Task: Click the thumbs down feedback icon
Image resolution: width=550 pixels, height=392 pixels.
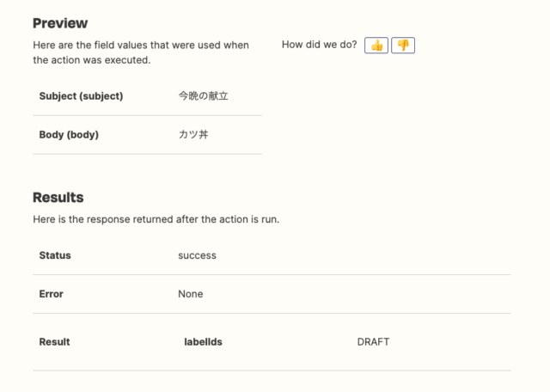Action: [x=403, y=46]
